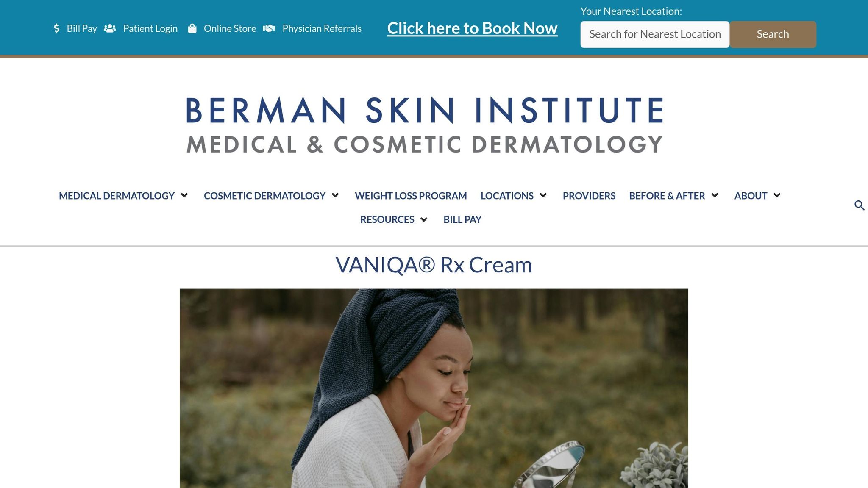
Task: Open site search magnifier icon
Action: click(x=860, y=205)
